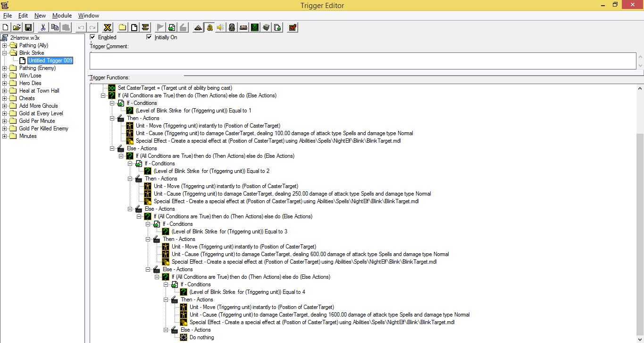Click the 2Harrow.w3x map icon
644x343 pixels.
pos(5,38)
